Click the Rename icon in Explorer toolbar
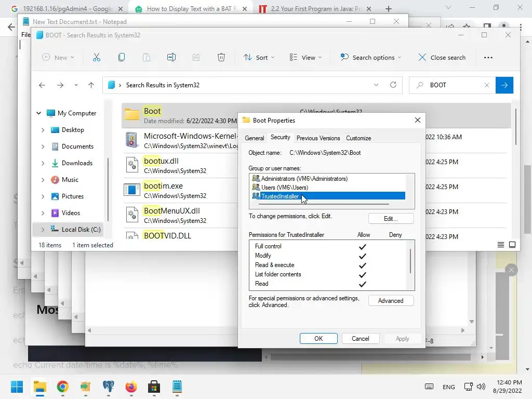 coord(171,57)
